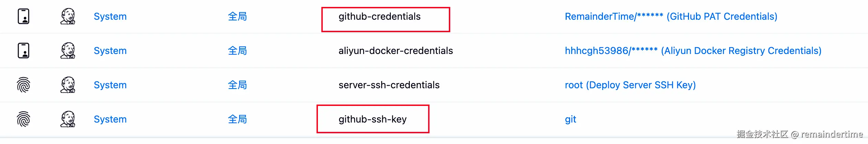Open System store link for github-credentials

click(x=110, y=16)
